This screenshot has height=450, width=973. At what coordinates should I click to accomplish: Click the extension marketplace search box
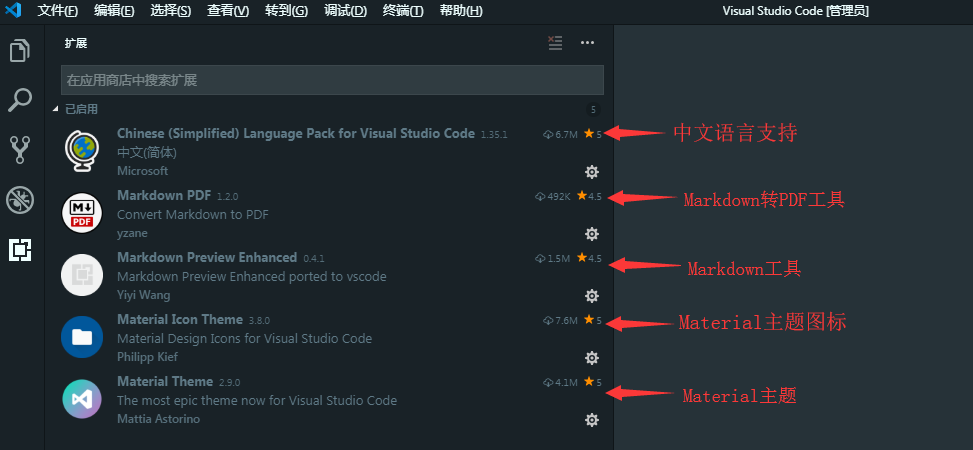point(332,80)
